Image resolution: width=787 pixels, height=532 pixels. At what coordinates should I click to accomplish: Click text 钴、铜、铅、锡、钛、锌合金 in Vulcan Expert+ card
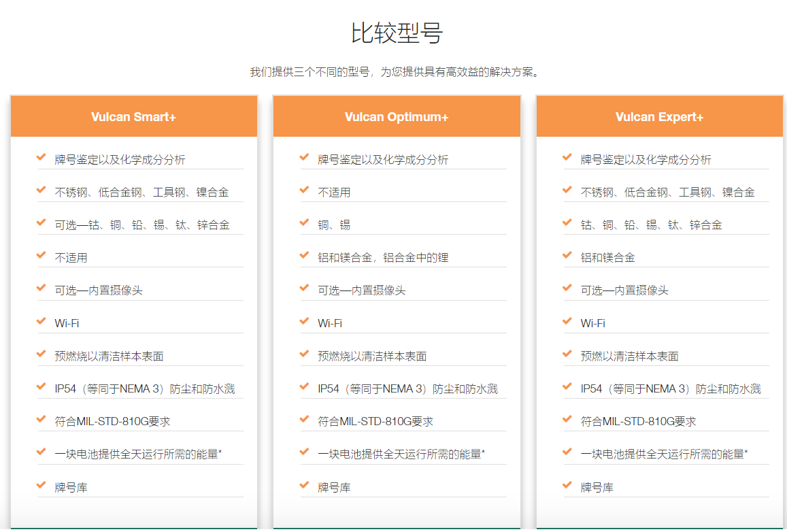pyautogui.click(x=652, y=225)
